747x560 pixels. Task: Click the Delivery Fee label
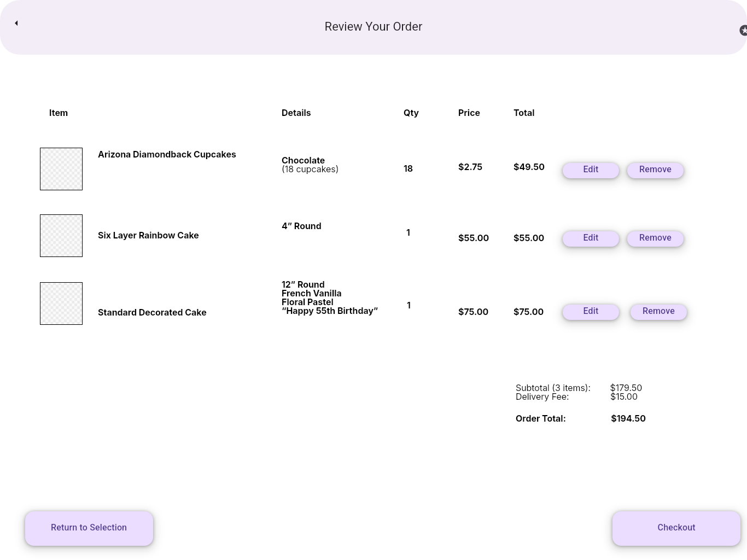[542, 397]
